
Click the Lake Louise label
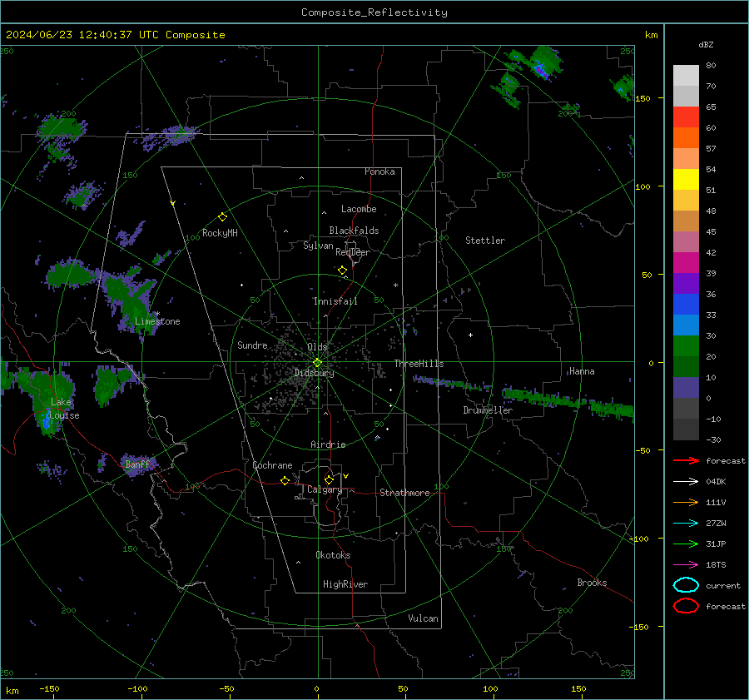point(65,409)
